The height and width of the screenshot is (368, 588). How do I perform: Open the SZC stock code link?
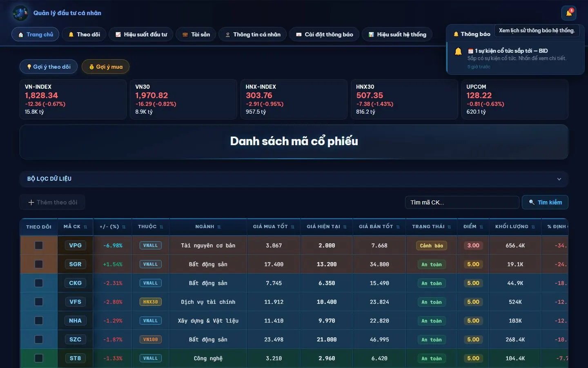(75, 339)
